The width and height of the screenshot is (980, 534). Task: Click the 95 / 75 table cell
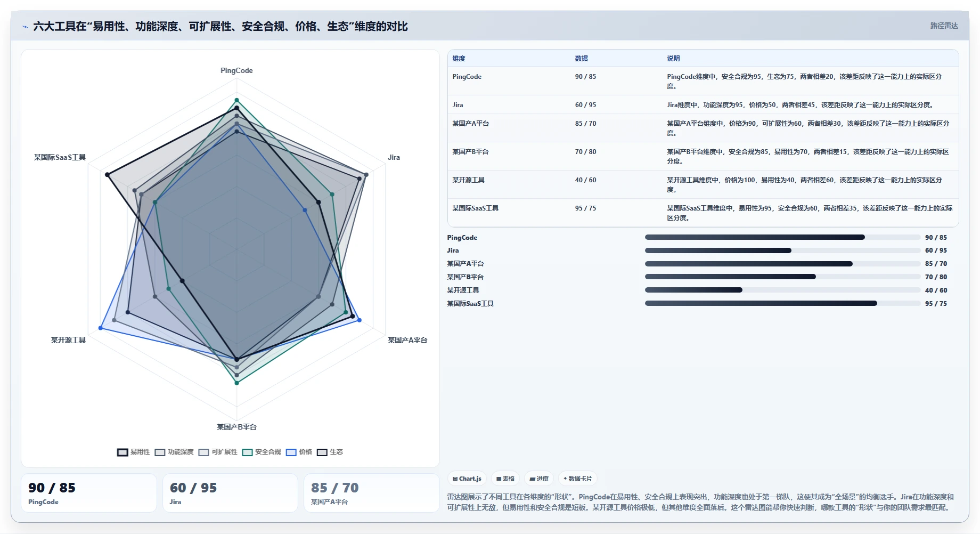[585, 208]
